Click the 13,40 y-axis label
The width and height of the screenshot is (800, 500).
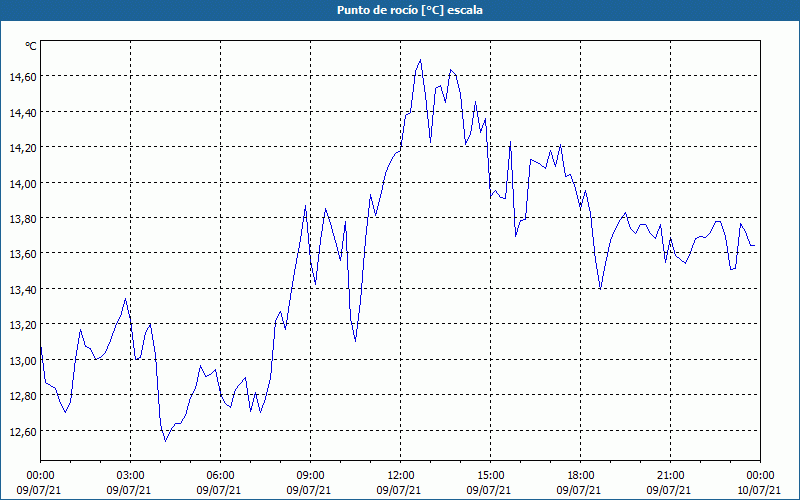(23, 289)
